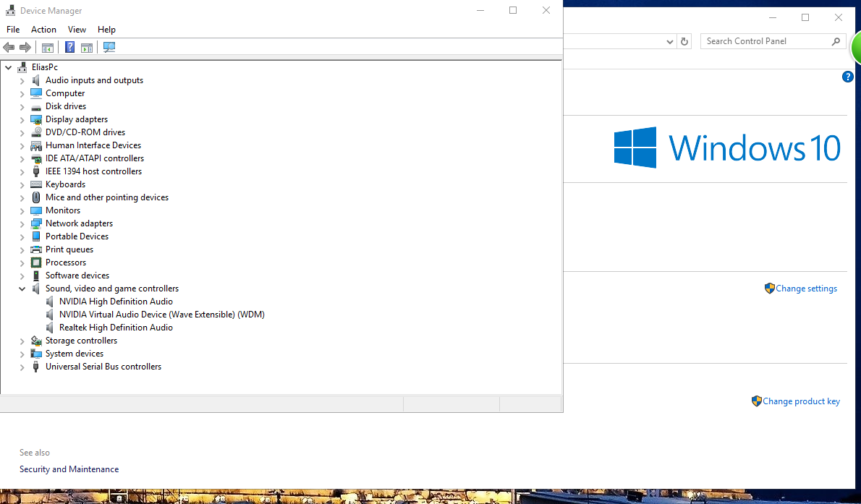The height and width of the screenshot is (504, 861).
Task: Select the Disk drives label
Action: pos(65,106)
